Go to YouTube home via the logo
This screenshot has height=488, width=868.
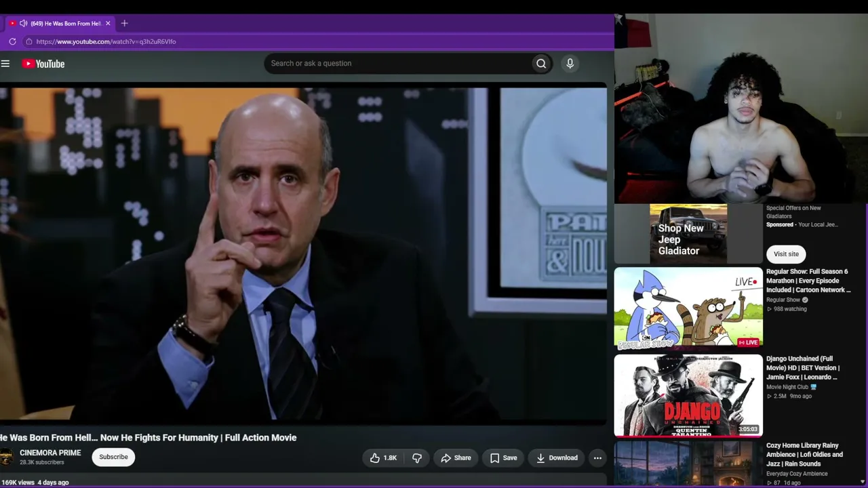(43, 64)
